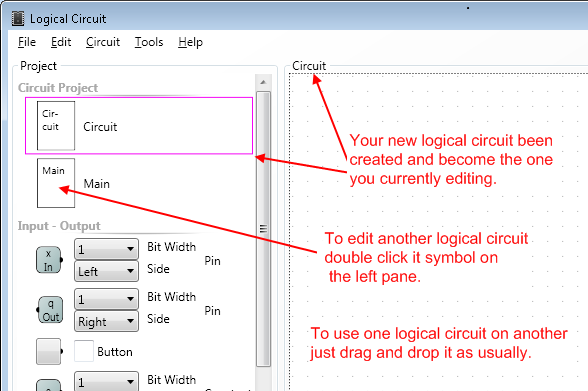Select the Main circuit symbol thumbnail

tap(56, 183)
